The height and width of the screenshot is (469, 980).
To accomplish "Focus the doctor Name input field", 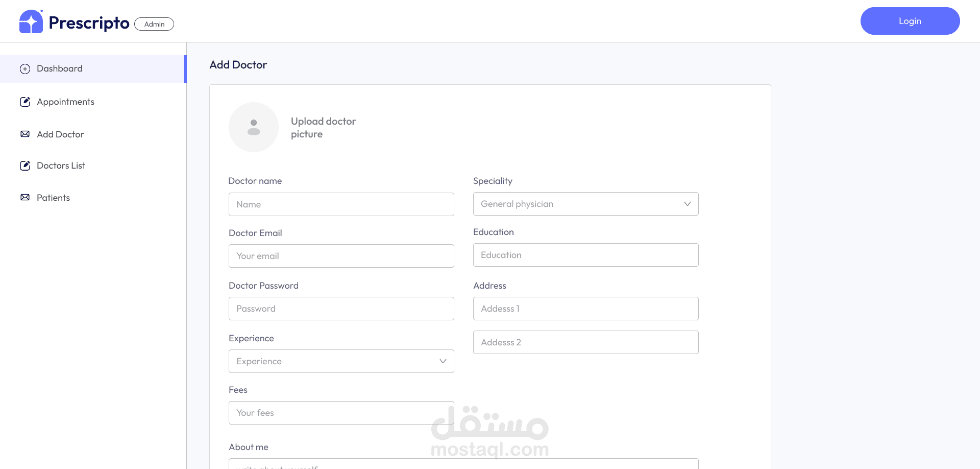I will 341,204.
